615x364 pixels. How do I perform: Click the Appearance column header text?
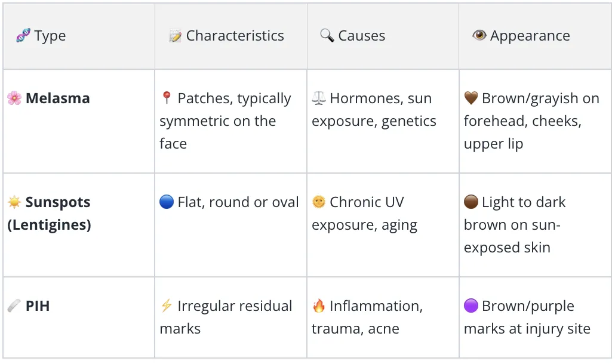tap(530, 36)
